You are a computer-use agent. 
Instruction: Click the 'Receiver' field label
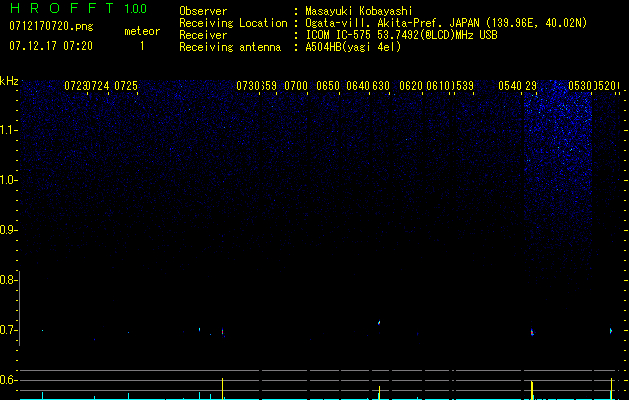pos(203,35)
